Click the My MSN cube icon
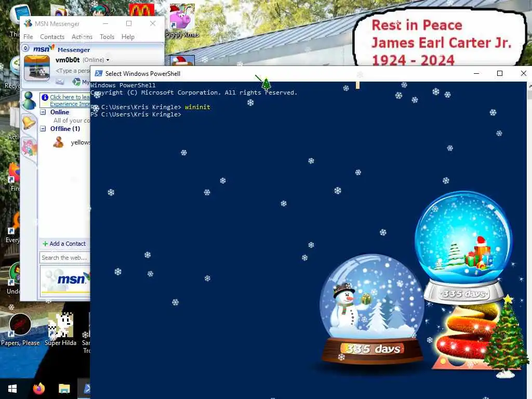 (77, 82)
